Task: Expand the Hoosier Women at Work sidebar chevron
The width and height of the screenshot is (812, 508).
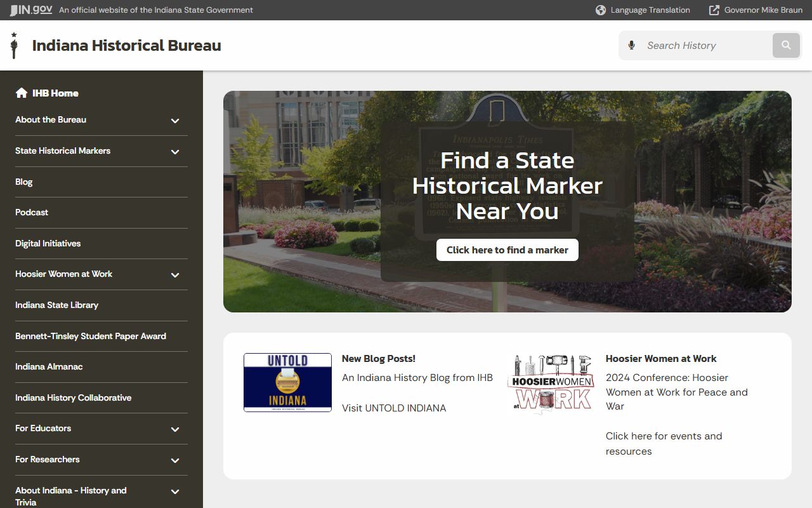Action: (175, 275)
